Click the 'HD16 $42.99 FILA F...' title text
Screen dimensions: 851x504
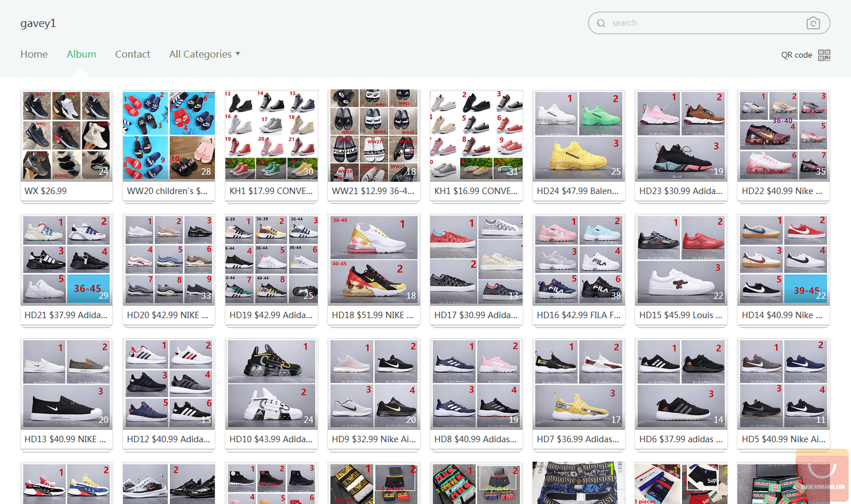pyautogui.click(x=579, y=315)
